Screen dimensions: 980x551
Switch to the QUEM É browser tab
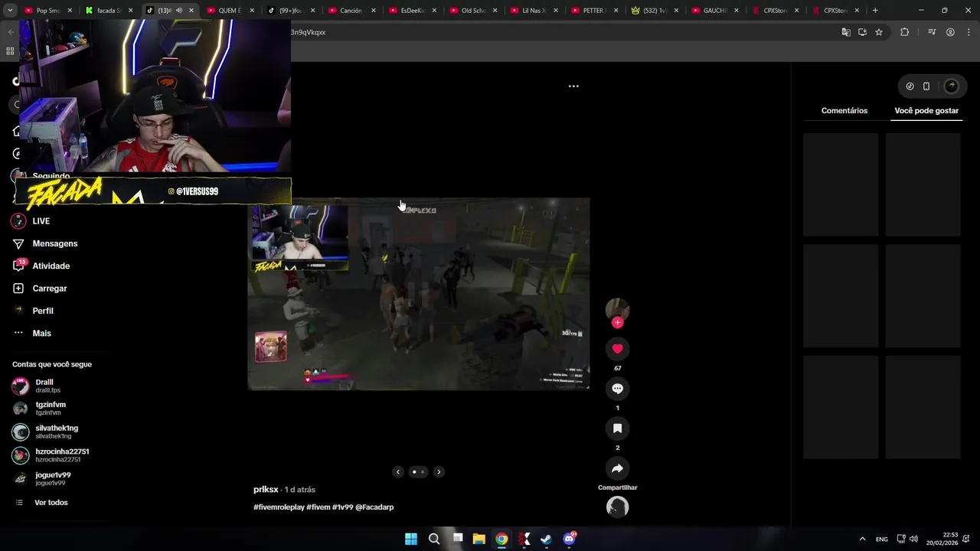[229, 11]
